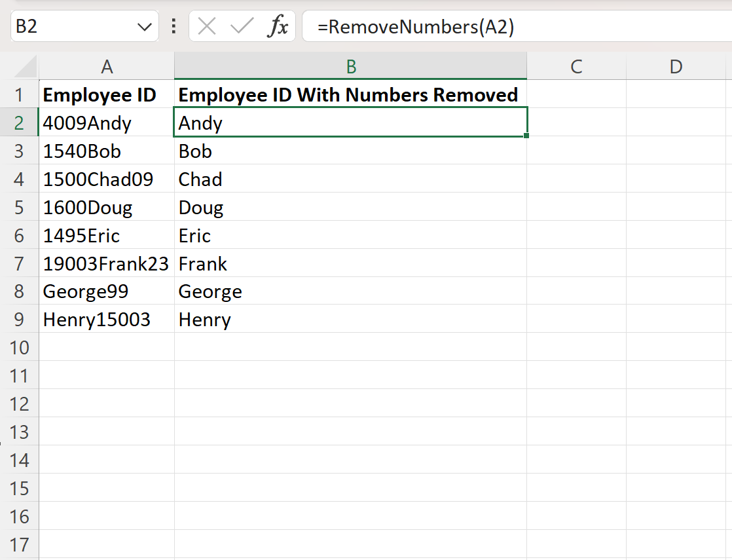Click the Cancel (X) icon beside formula bar
The width and height of the screenshot is (732, 560).
[207, 27]
